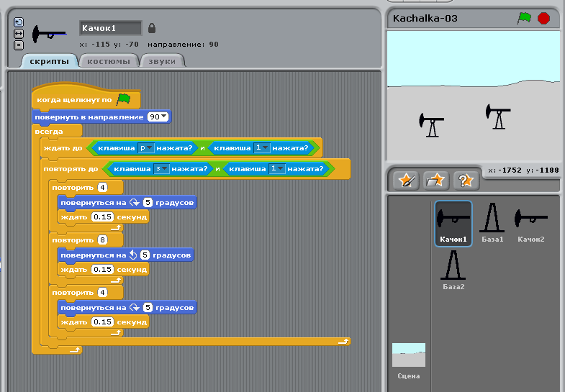The width and height of the screenshot is (565, 392).
Task: Click the 'повторять до' block label
Action: pyautogui.click(x=71, y=169)
